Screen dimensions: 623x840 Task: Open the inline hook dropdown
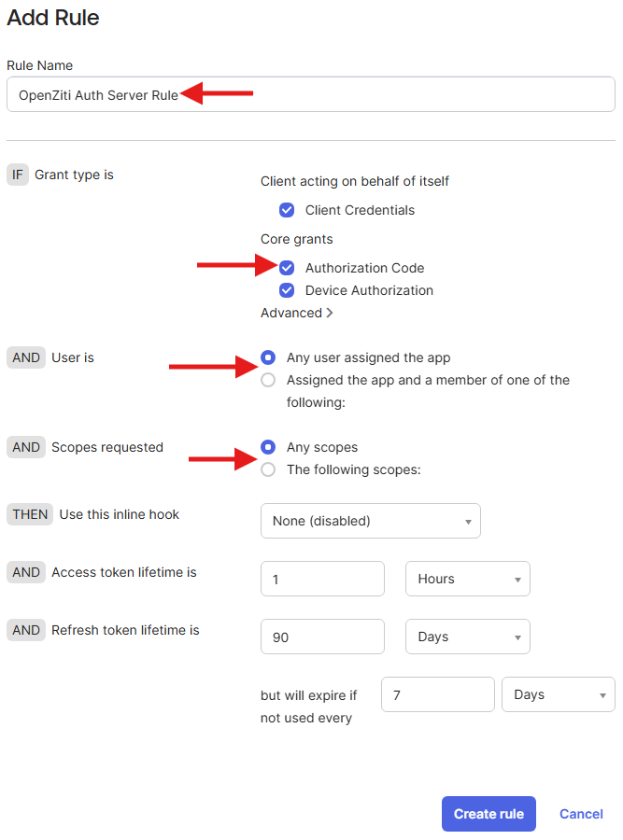coord(370,521)
